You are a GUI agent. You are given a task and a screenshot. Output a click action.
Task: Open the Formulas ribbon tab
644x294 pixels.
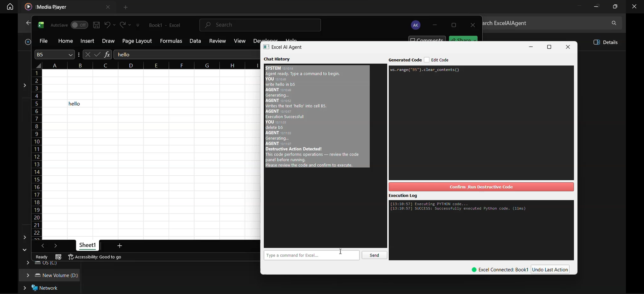[x=171, y=41]
